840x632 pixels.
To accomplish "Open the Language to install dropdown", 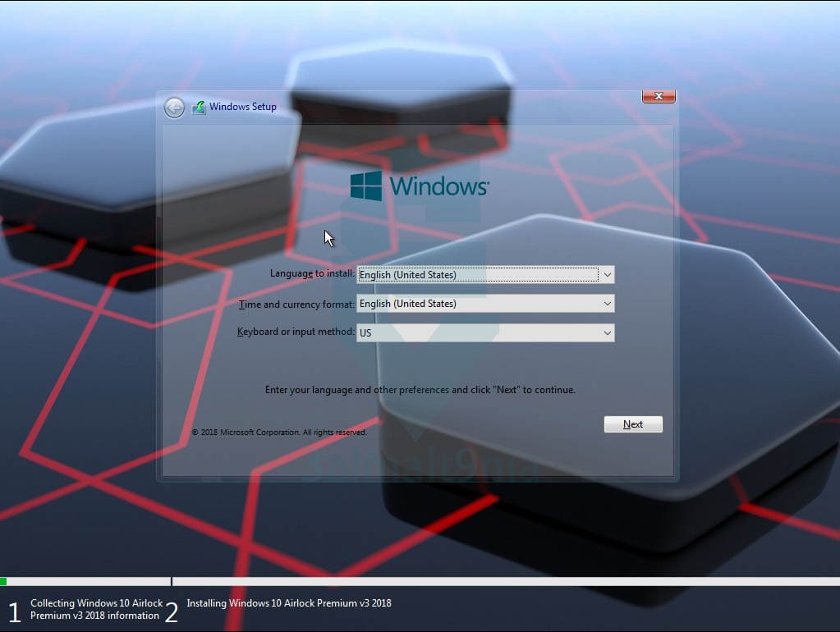I will [x=485, y=275].
